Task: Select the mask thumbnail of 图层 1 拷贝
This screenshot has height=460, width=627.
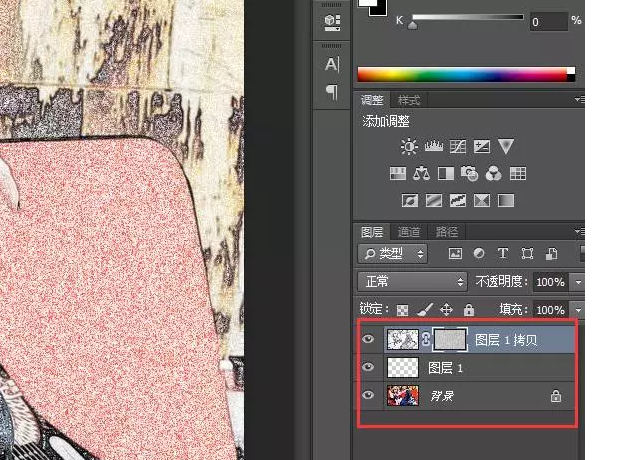Action: click(450, 339)
